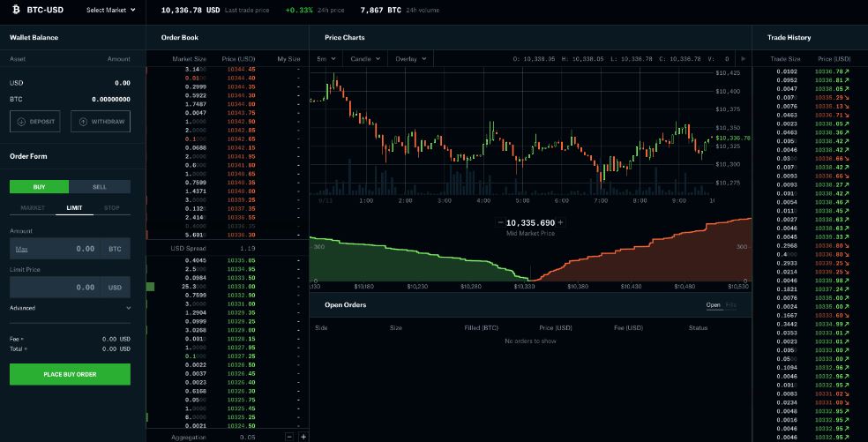The width and height of the screenshot is (868, 442).
Task: Select the 10344.45 ask price row
Action: [228, 69]
